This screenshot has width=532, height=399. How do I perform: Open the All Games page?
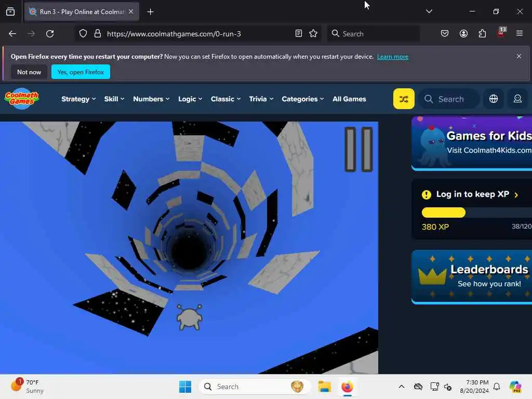pyautogui.click(x=349, y=99)
